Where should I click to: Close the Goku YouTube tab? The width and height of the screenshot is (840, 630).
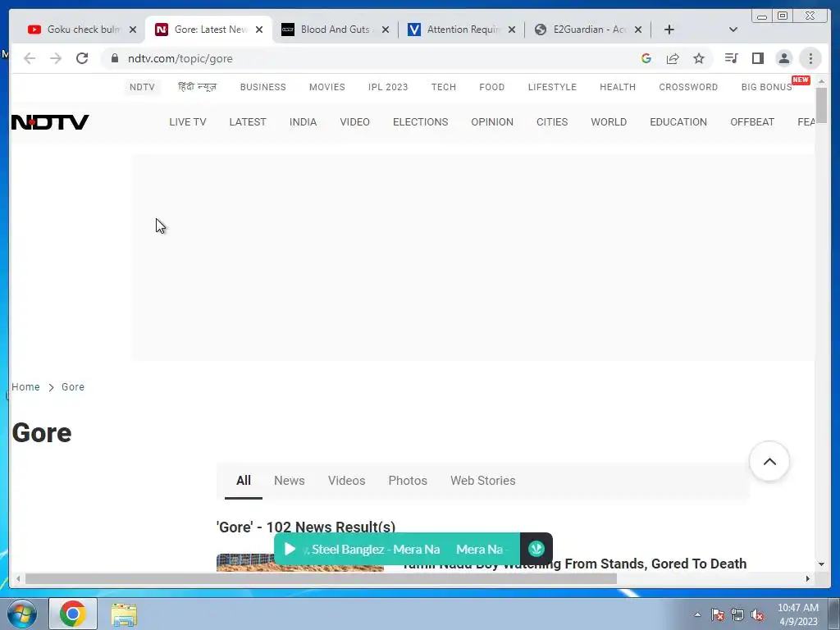point(133,30)
